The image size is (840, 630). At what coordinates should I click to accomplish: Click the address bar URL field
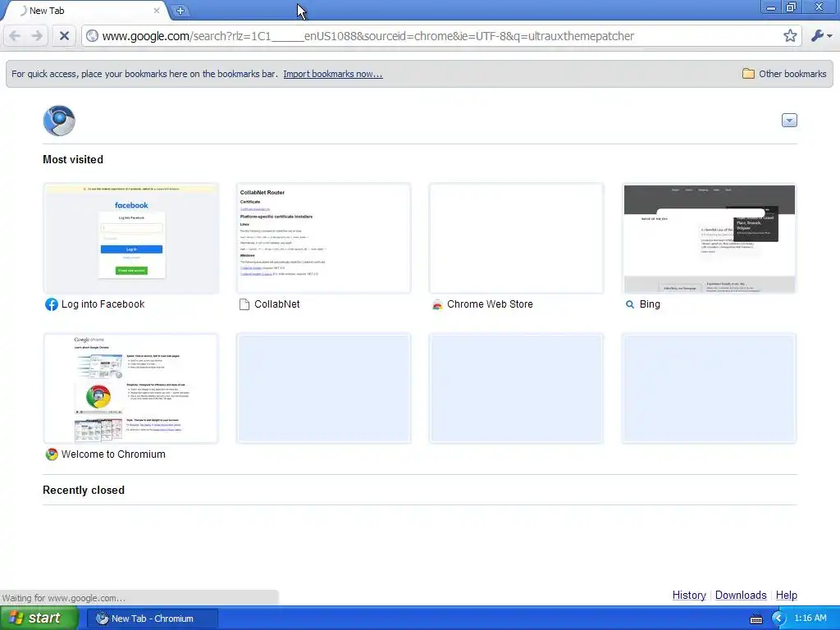tap(440, 36)
